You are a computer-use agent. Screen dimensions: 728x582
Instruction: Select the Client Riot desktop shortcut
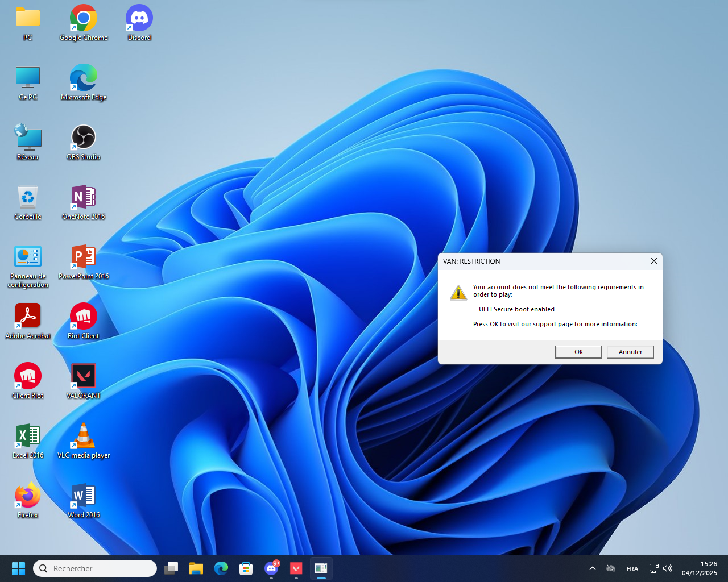pos(28,381)
